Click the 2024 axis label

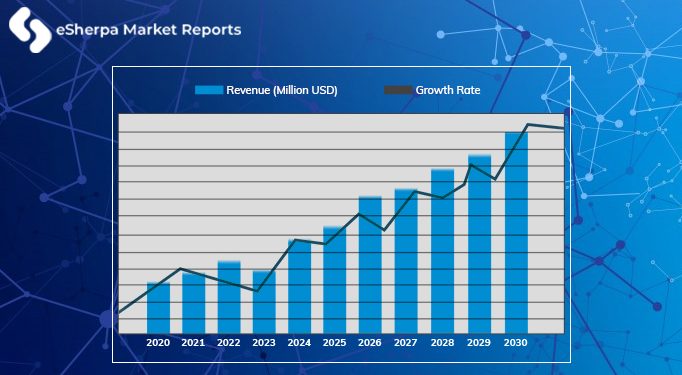pyautogui.click(x=299, y=343)
